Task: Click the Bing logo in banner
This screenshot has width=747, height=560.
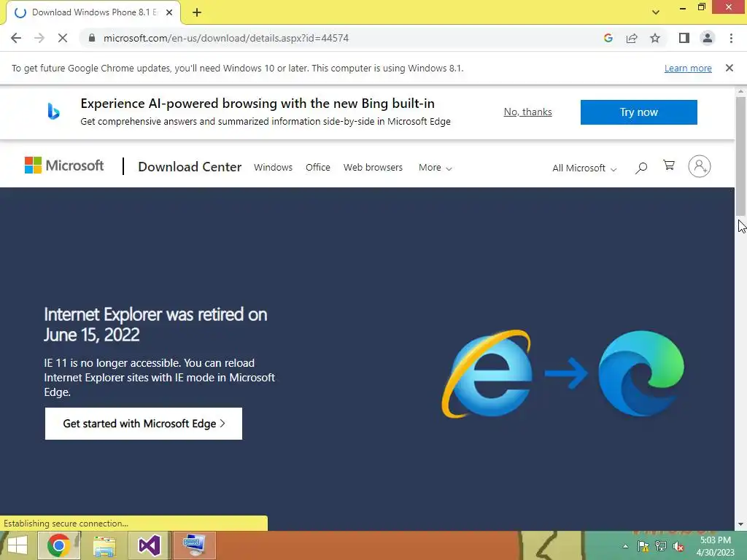Action: [x=53, y=112]
